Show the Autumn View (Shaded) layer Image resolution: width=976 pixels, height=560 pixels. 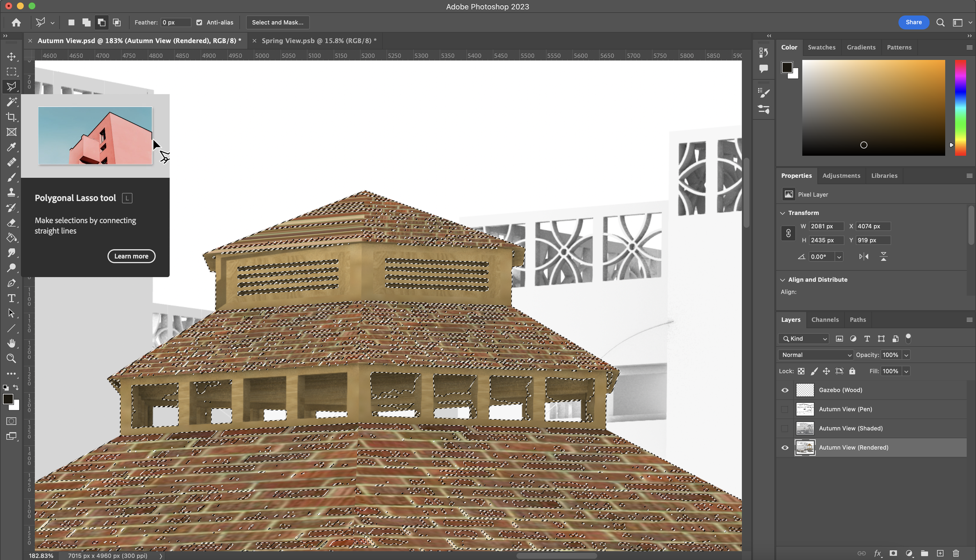pyautogui.click(x=785, y=428)
